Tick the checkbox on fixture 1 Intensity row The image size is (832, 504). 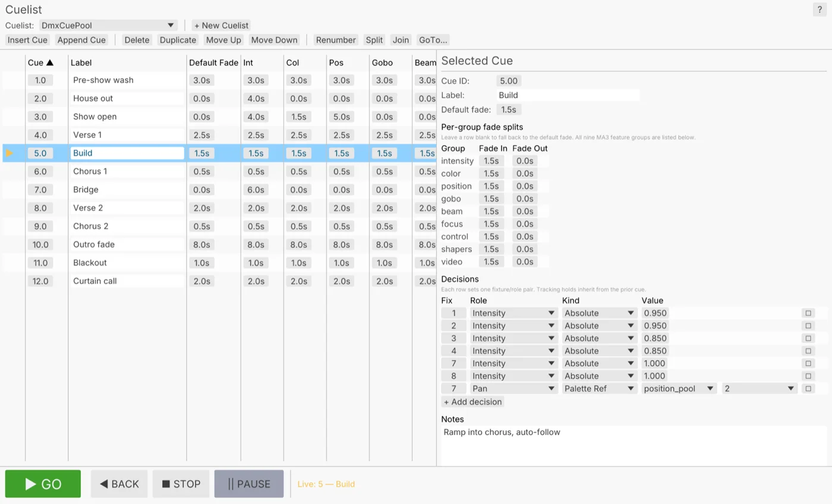[x=808, y=313]
